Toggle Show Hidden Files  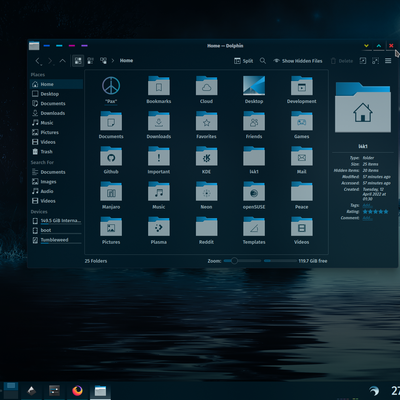[x=298, y=61]
